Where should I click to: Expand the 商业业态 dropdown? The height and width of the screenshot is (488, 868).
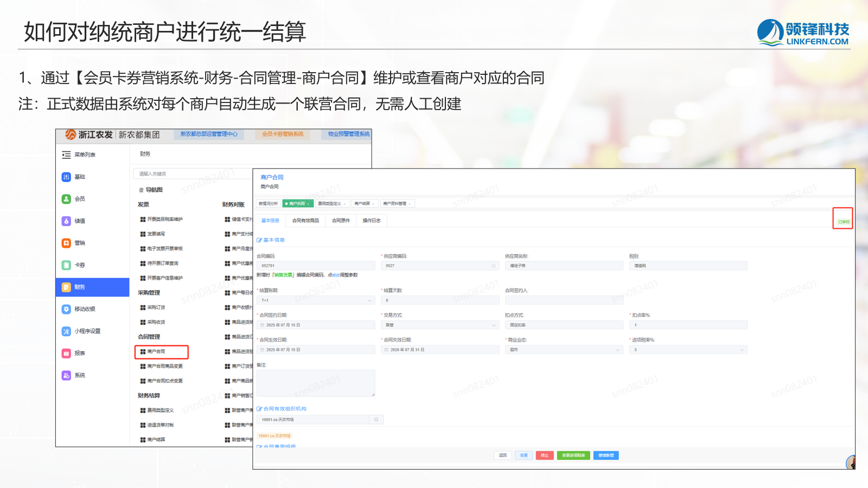[564, 350]
